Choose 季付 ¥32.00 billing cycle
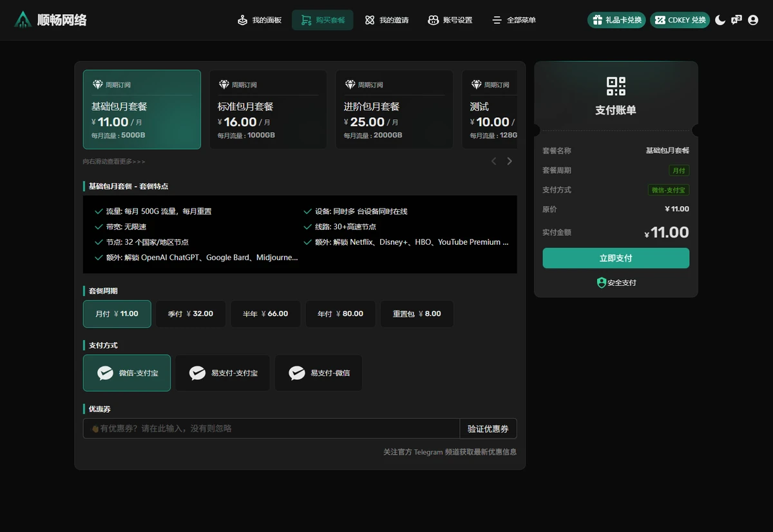This screenshot has width=773, height=532. pyautogui.click(x=191, y=314)
